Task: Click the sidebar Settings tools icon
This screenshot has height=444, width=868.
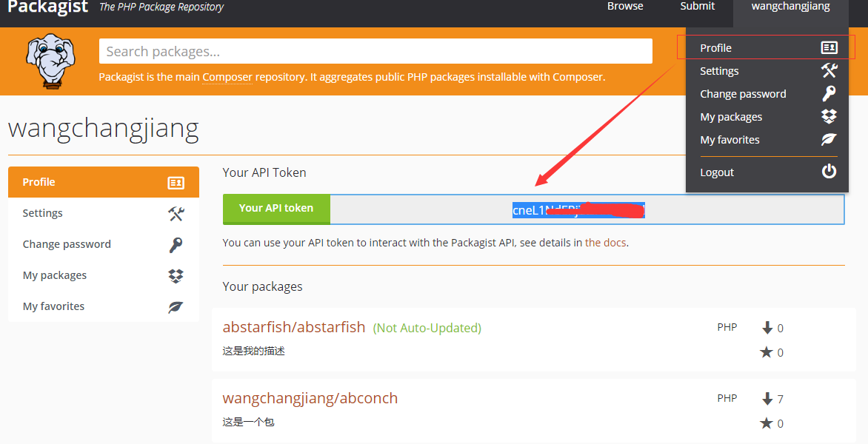Action: [176, 213]
